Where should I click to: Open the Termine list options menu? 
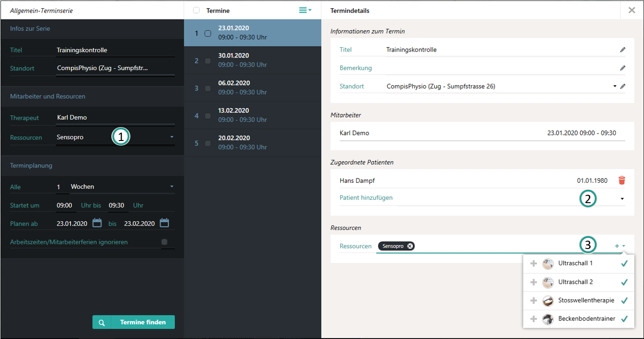point(305,10)
